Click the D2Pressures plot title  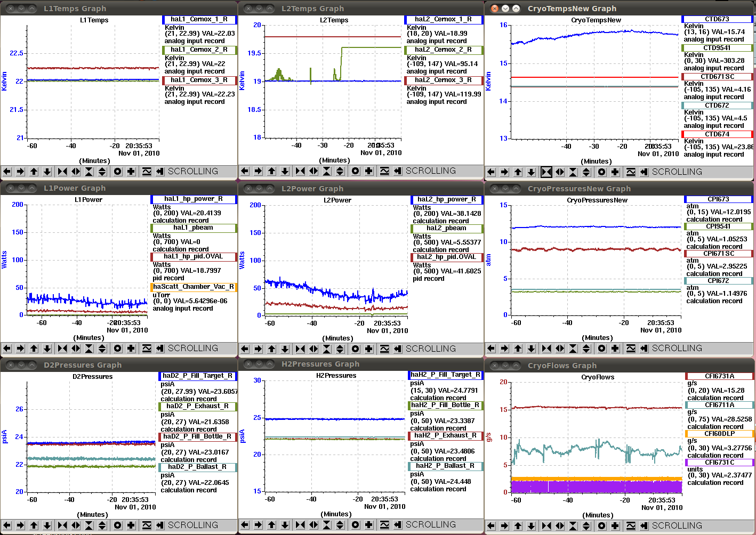[93, 377]
